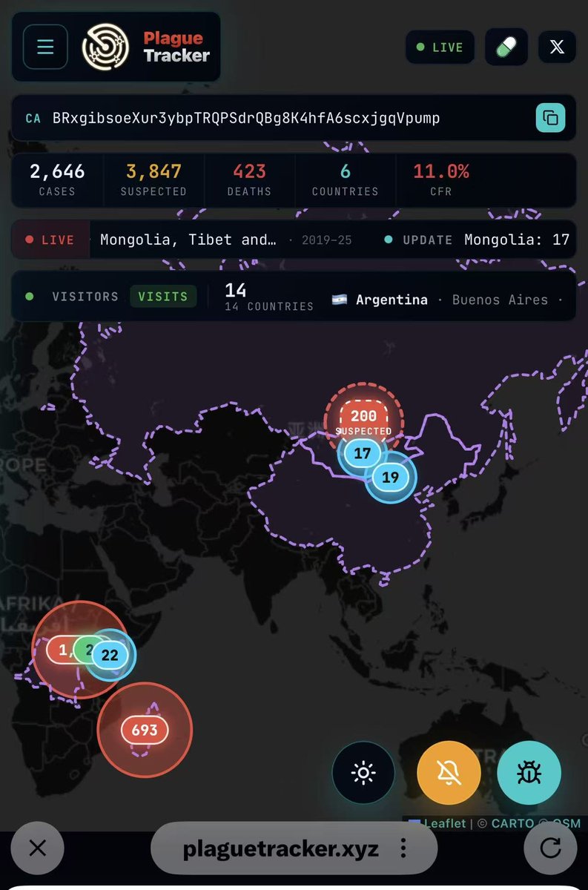Image resolution: width=588 pixels, height=890 pixels.
Task: Click the teal bug report button
Action: coord(529,773)
